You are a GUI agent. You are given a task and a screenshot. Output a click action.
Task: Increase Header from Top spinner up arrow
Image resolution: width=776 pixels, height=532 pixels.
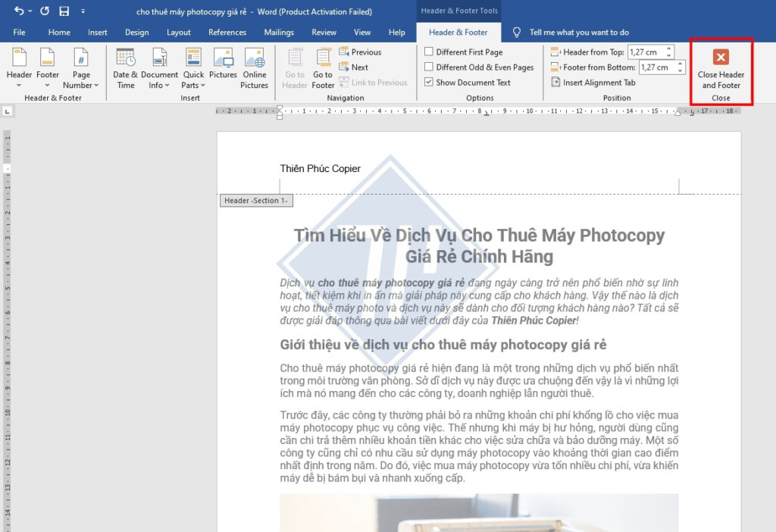point(669,49)
